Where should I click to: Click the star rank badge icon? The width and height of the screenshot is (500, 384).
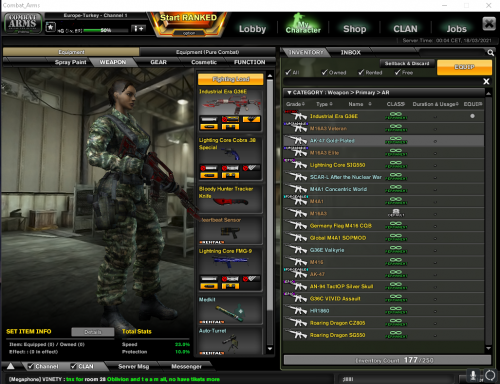[x=50, y=27]
